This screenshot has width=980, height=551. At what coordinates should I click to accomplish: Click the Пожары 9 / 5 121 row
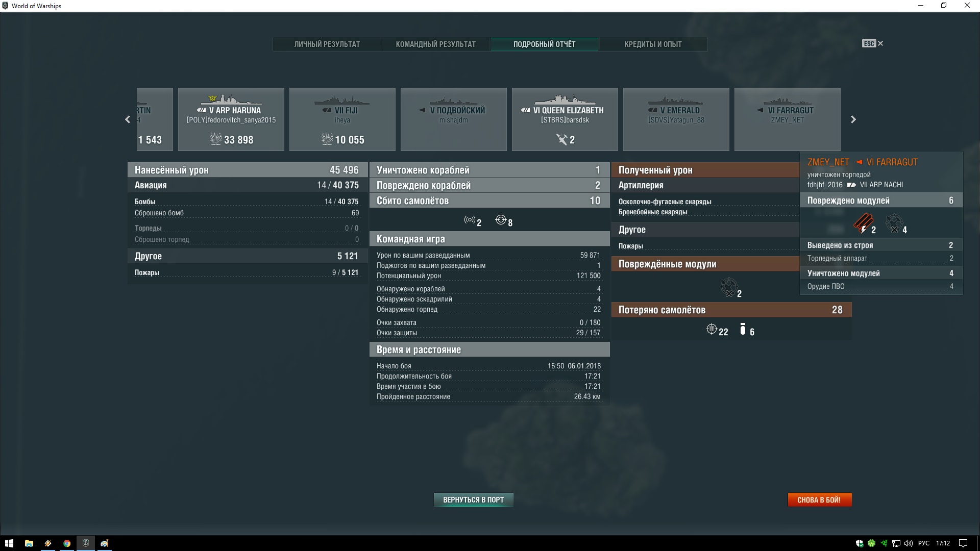tap(247, 272)
